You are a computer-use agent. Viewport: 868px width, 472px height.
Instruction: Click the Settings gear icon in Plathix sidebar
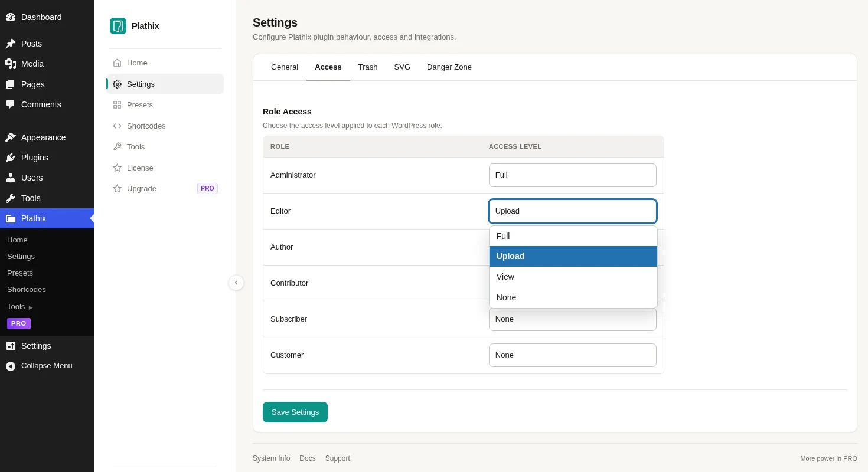coord(117,84)
